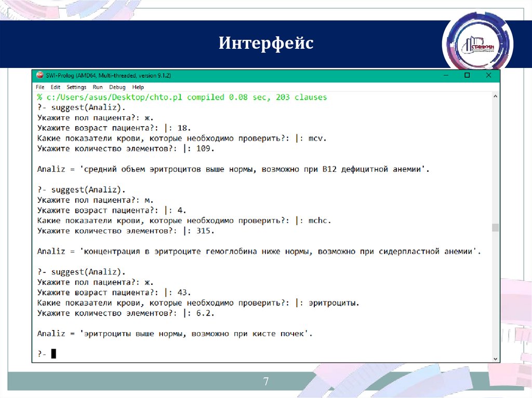Click the green 'chto.pl compiled' message line
532x398 pixels.
click(x=182, y=98)
